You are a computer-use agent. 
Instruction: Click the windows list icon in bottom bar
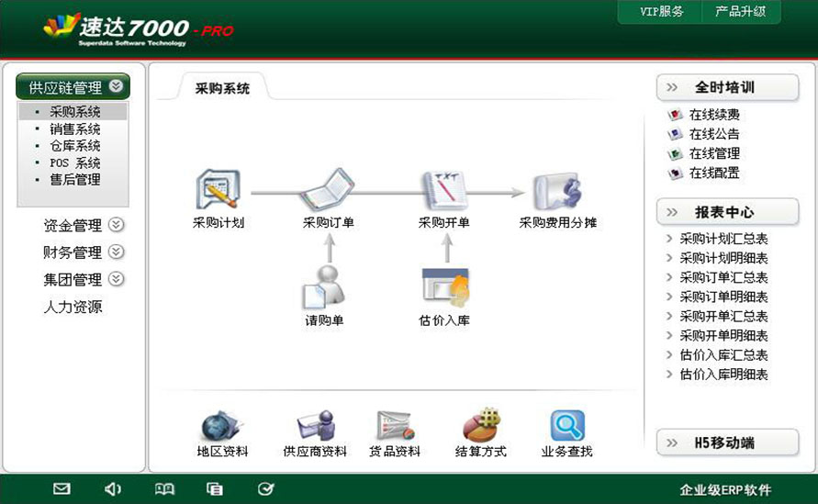(x=215, y=489)
